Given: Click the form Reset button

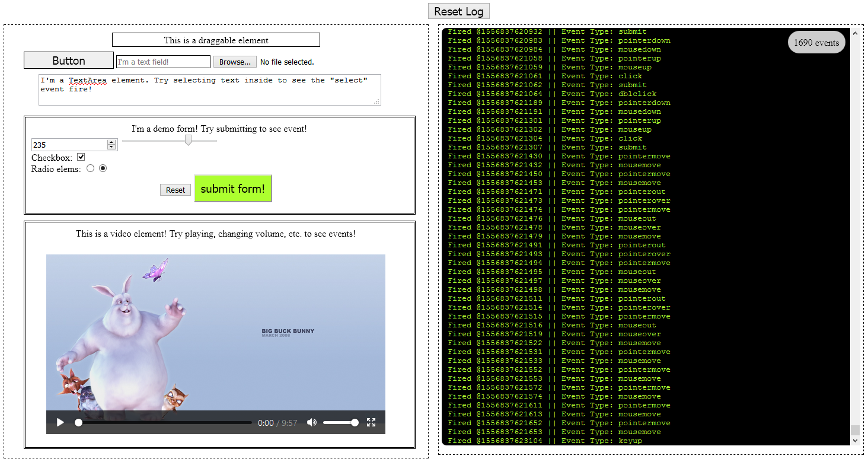Looking at the screenshot, I should pos(175,190).
